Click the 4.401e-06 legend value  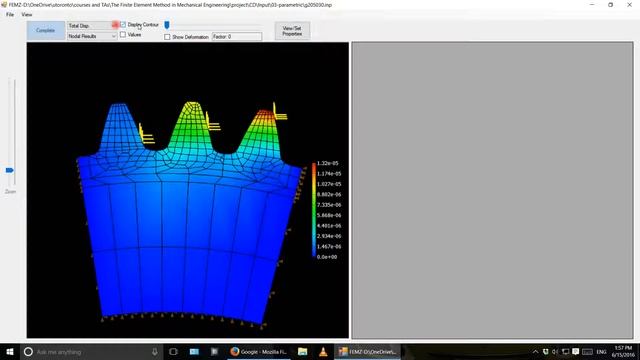pos(329,226)
